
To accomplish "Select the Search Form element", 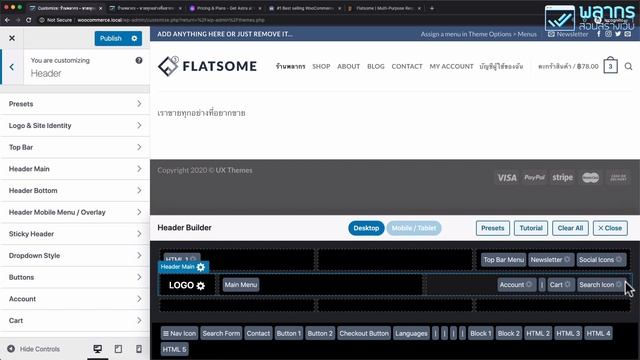I will pyautogui.click(x=221, y=333).
